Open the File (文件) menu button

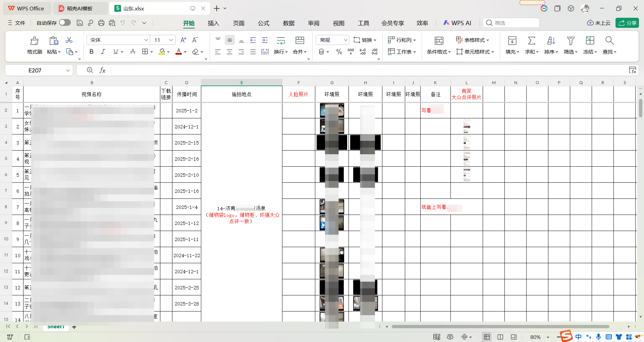(17, 23)
